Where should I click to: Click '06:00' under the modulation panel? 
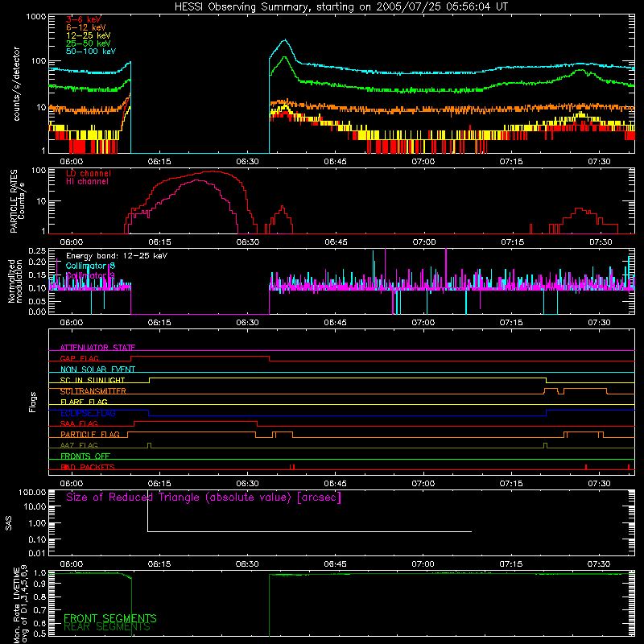point(72,323)
